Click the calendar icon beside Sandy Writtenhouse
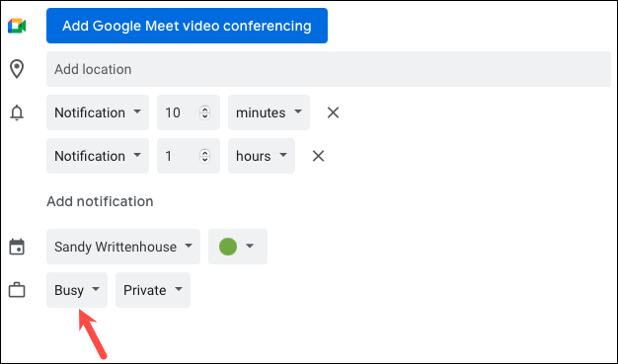Screen dimensions: 618x364 [17, 247]
